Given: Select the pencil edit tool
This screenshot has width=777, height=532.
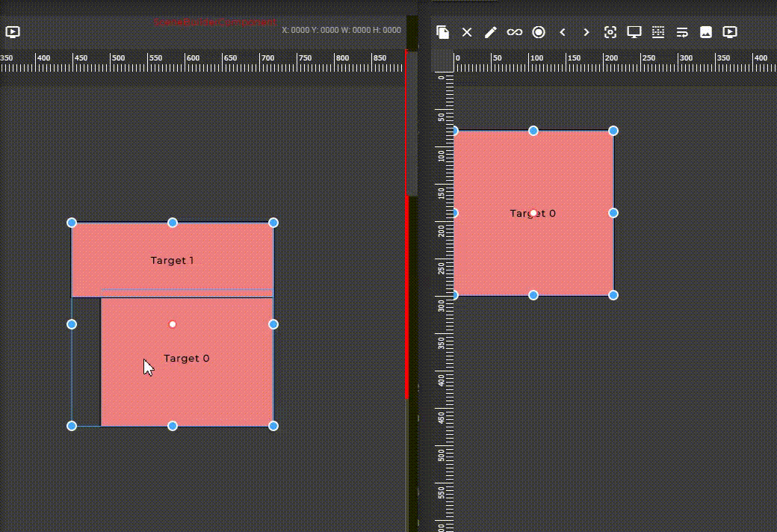Looking at the screenshot, I should pyautogui.click(x=491, y=32).
